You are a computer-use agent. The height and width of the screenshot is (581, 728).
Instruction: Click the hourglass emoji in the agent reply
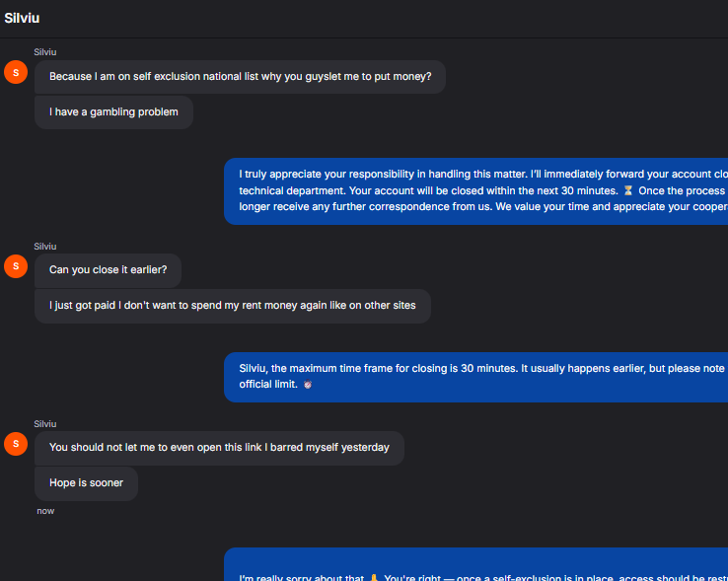click(627, 190)
